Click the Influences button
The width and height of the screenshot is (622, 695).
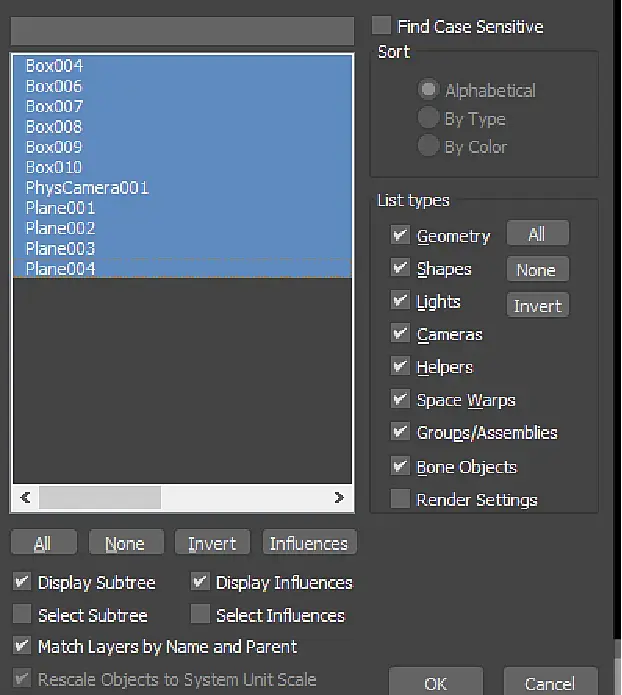pos(309,543)
